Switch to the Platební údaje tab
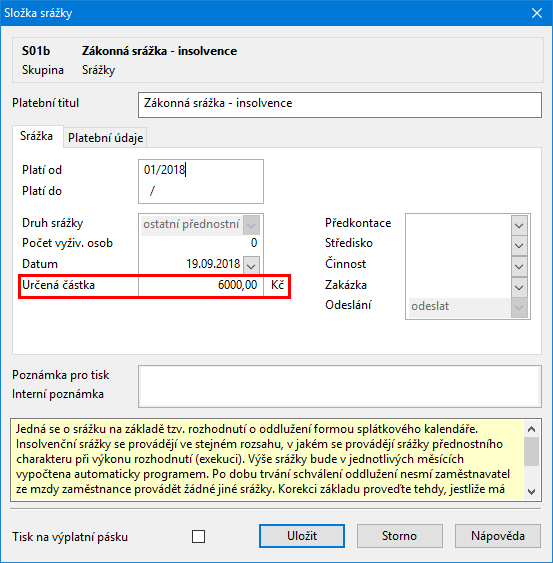 (x=105, y=138)
